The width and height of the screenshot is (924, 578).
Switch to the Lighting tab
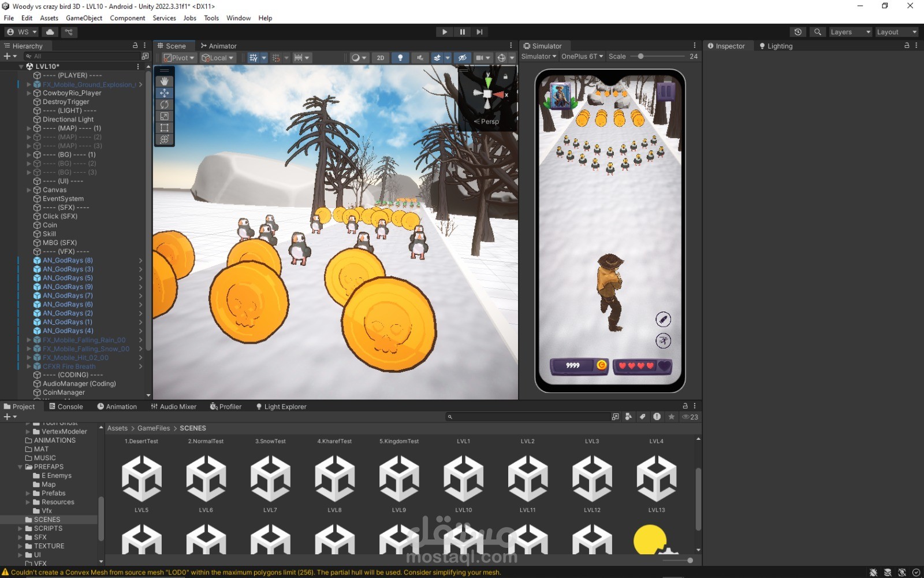(776, 46)
